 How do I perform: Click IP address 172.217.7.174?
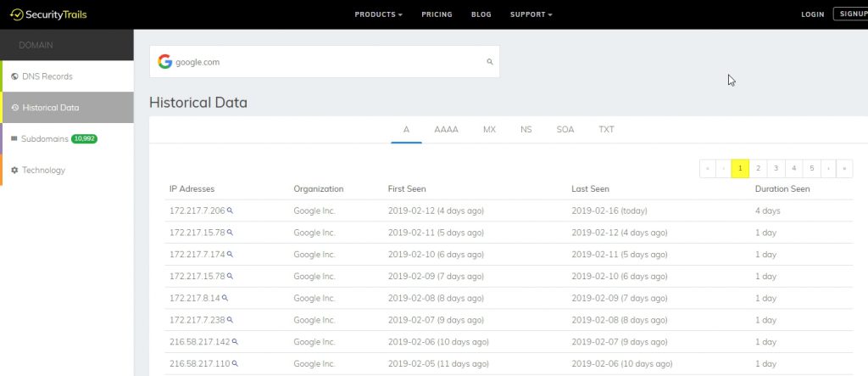point(198,255)
